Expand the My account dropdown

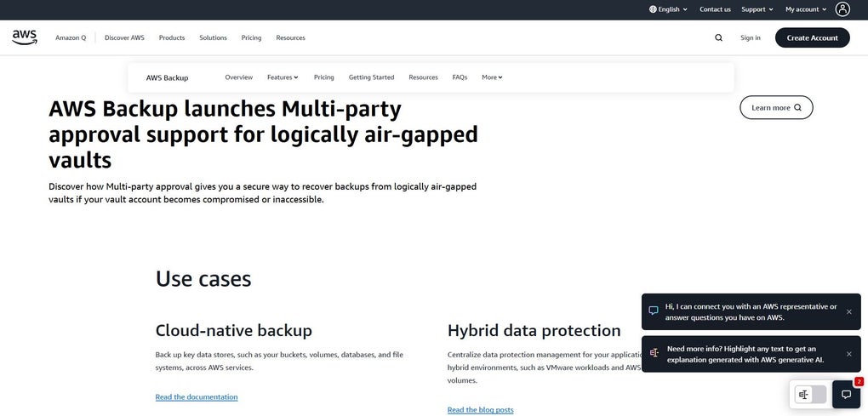point(806,9)
